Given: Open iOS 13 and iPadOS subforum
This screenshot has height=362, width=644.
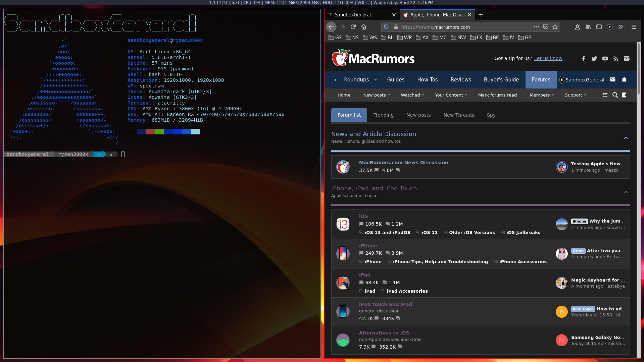Looking at the screenshot, I should point(387,232).
